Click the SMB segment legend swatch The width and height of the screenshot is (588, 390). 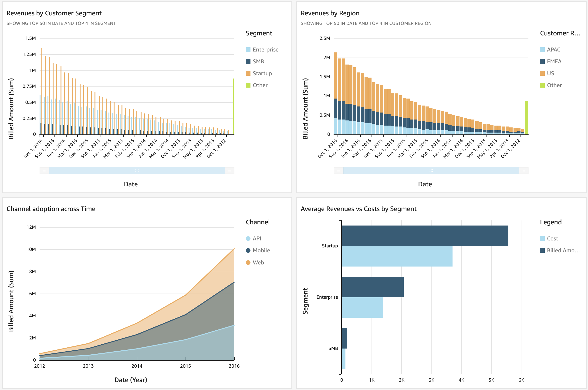[248, 62]
